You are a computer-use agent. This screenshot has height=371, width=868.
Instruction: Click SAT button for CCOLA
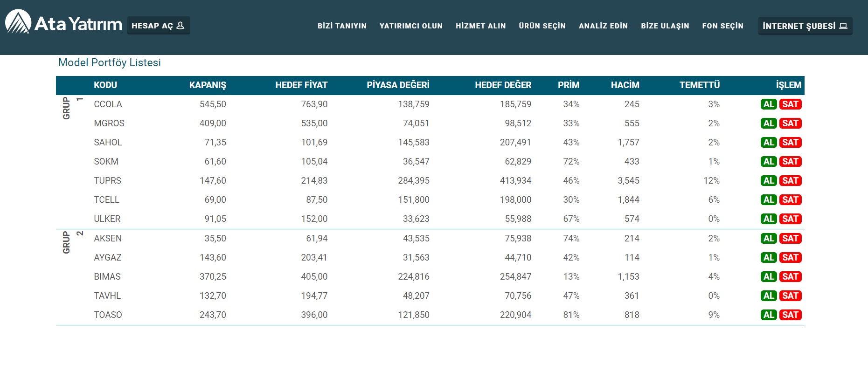[790, 104]
